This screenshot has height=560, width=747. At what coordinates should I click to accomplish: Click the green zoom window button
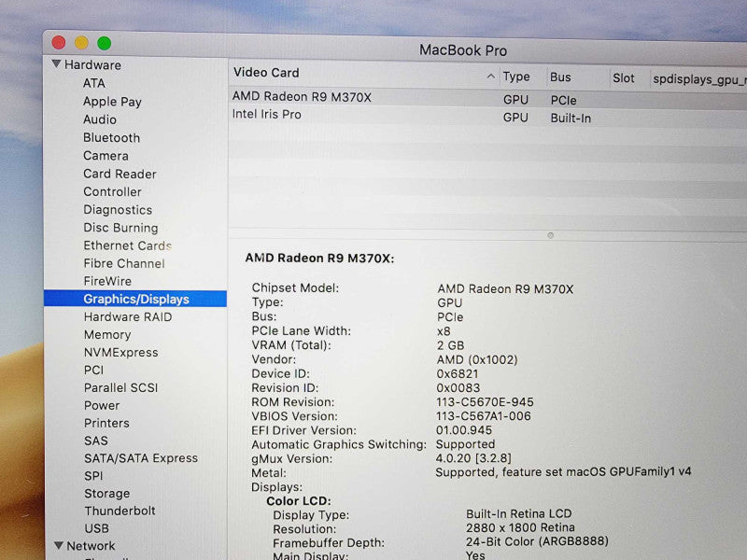tap(105, 43)
